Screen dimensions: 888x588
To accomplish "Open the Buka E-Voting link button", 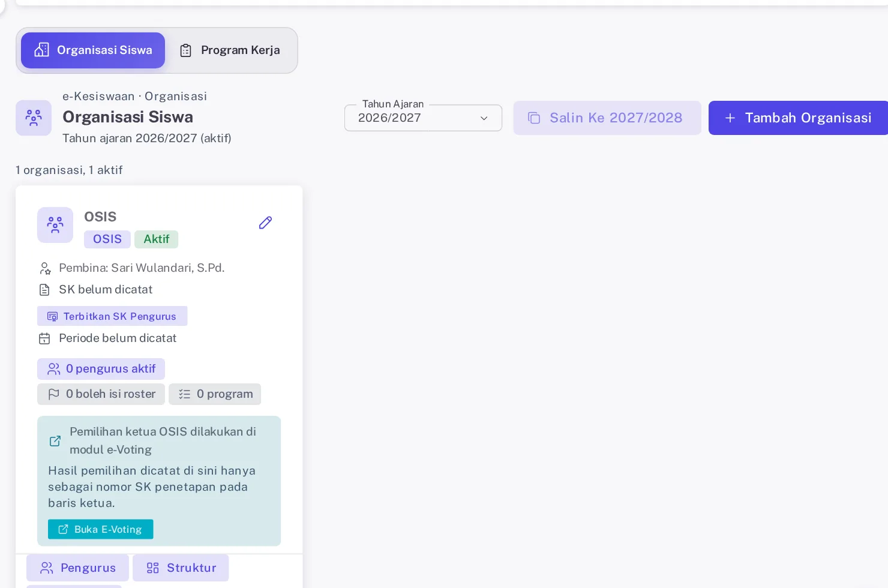I will pyautogui.click(x=101, y=529).
